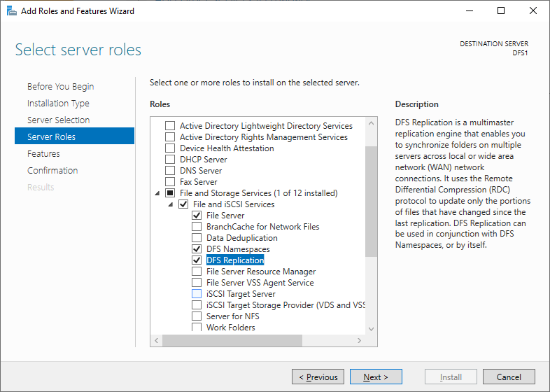Tick the DNS Server checkbox
This screenshot has width=550, height=392.
[x=170, y=171]
